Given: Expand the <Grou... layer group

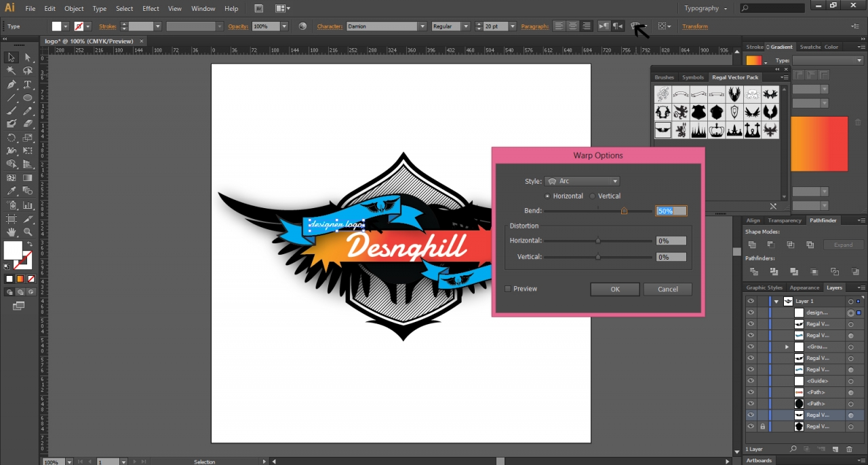Looking at the screenshot, I should coord(787,346).
